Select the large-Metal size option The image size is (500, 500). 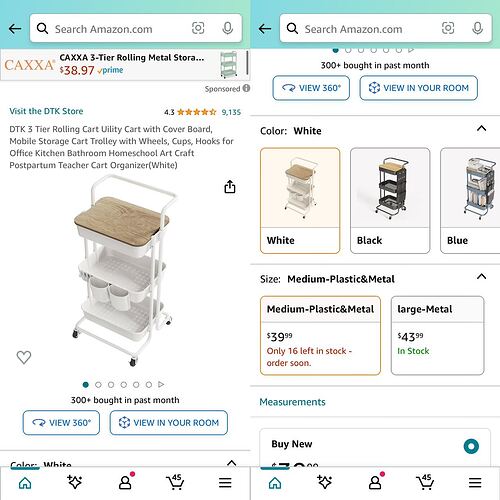[x=437, y=335]
